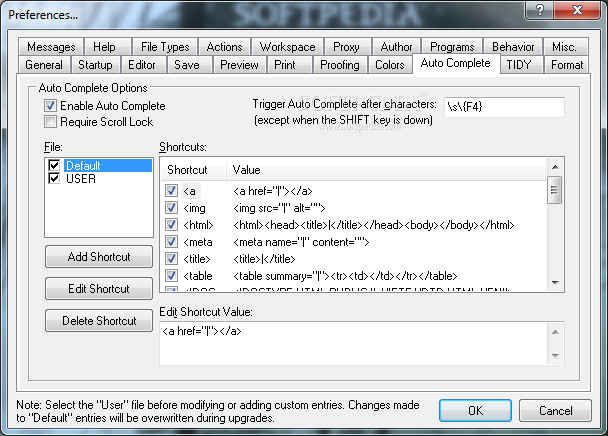The image size is (608, 436).
Task: Open the Editor tab
Action: (142, 64)
